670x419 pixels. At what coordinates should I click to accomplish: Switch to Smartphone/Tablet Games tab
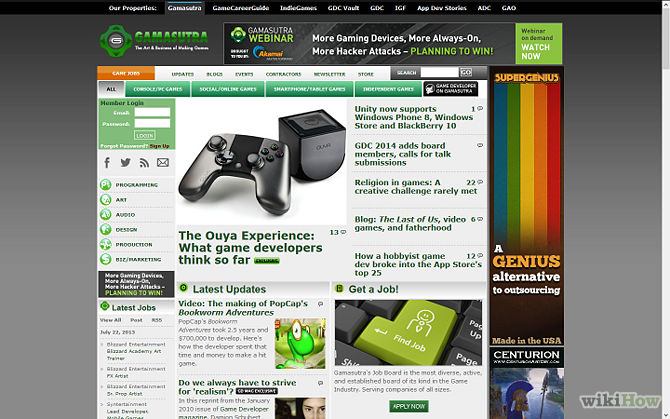tap(309, 89)
